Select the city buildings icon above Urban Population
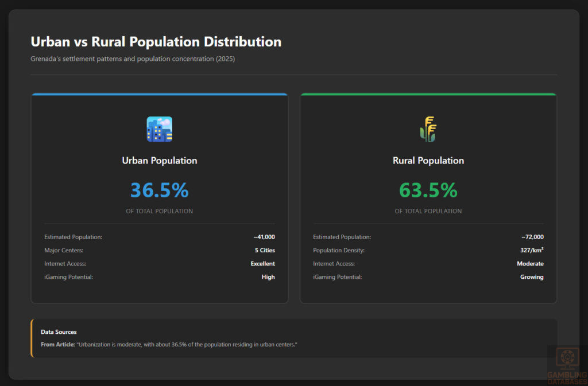Image resolution: width=588 pixels, height=386 pixels. pos(159,128)
